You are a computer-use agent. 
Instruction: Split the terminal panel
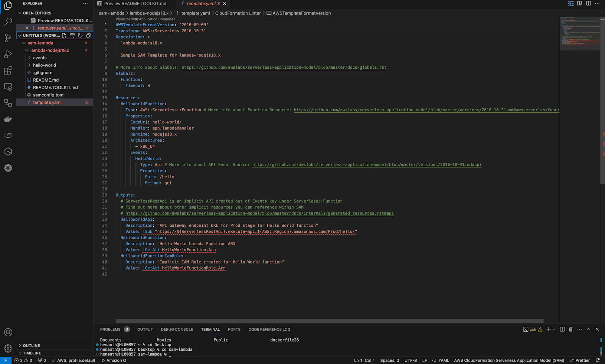562,329
